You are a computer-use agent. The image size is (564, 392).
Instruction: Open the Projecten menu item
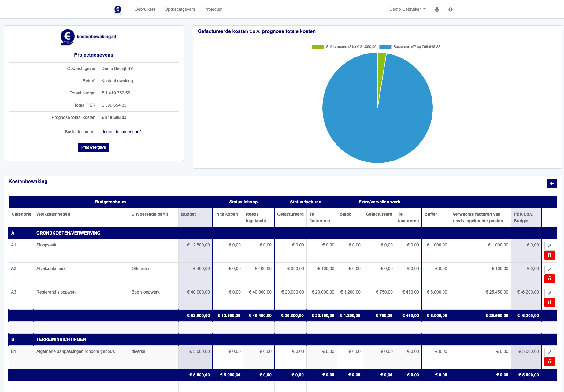[x=213, y=9]
